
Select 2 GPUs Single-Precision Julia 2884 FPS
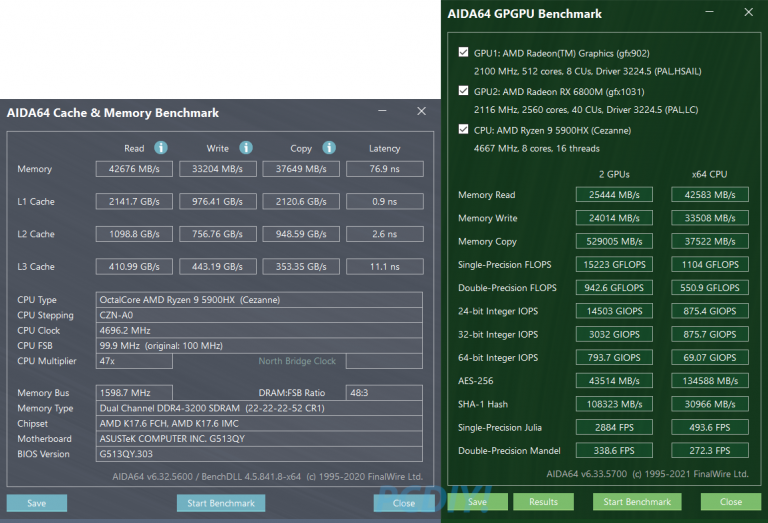point(614,428)
